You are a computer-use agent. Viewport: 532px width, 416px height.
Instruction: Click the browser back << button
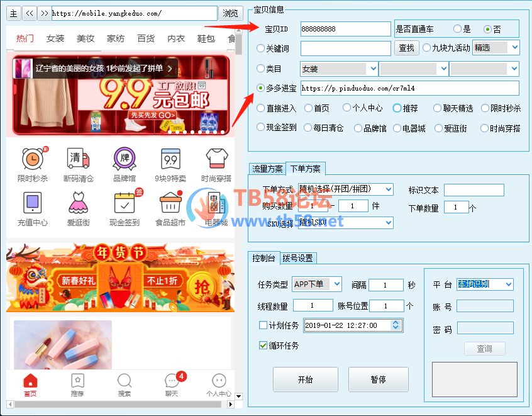(29, 13)
